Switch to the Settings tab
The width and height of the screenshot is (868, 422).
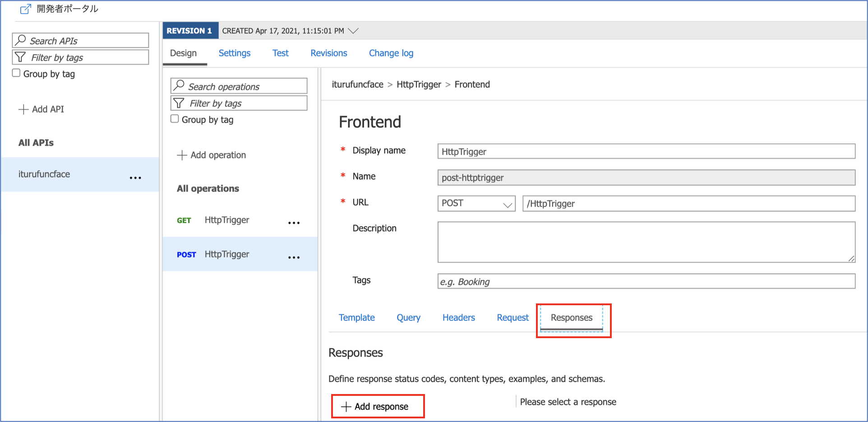[235, 53]
